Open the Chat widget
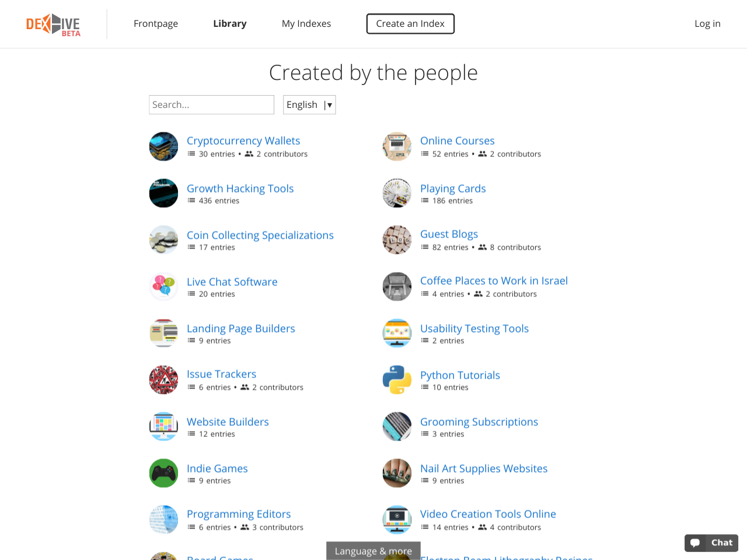This screenshot has width=747, height=560. pos(711,542)
